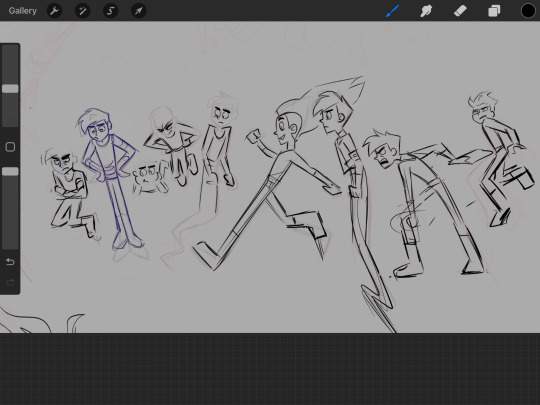Redo the last undone stroke
This screenshot has width=540, height=405.
10,283
